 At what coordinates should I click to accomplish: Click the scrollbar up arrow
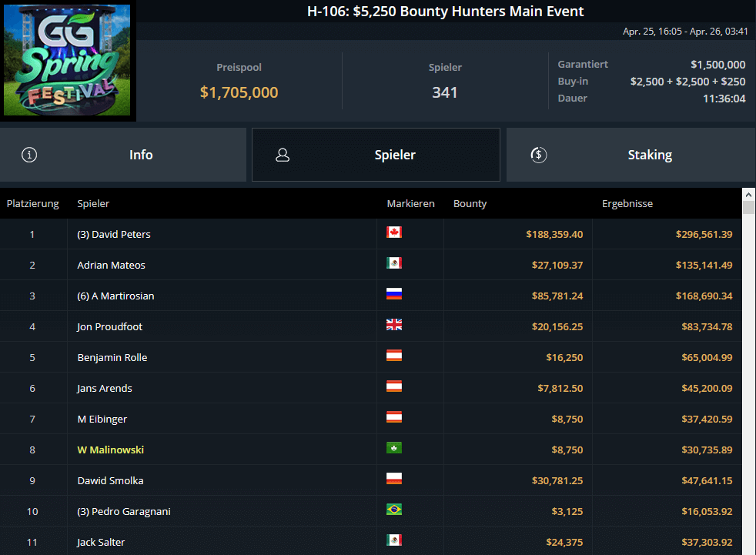tap(748, 195)
